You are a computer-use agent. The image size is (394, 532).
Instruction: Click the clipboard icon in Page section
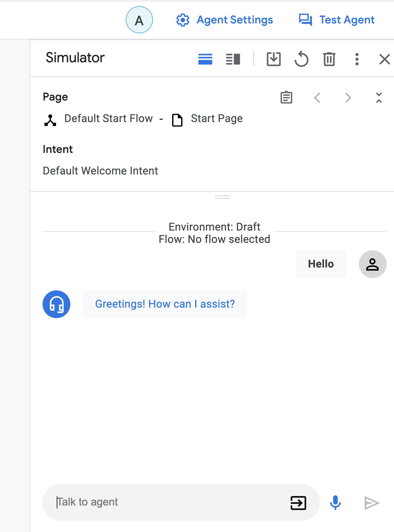click(286, 98)
